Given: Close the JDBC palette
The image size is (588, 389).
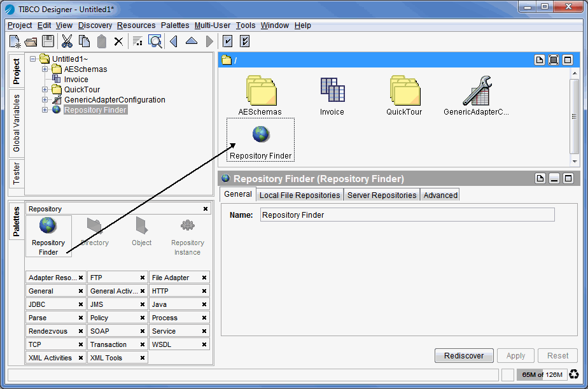Looking at the screenshot, I should (x=80, y=304).
